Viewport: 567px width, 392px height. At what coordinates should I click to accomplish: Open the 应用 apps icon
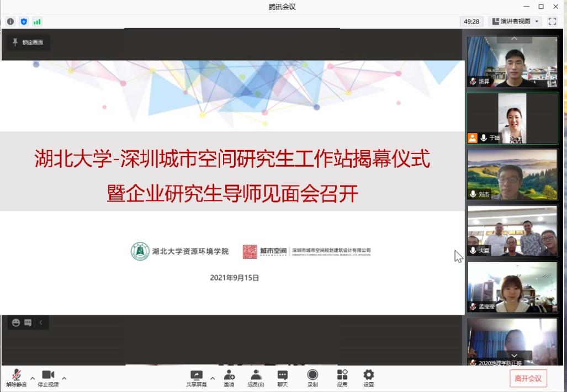point(342,378)
